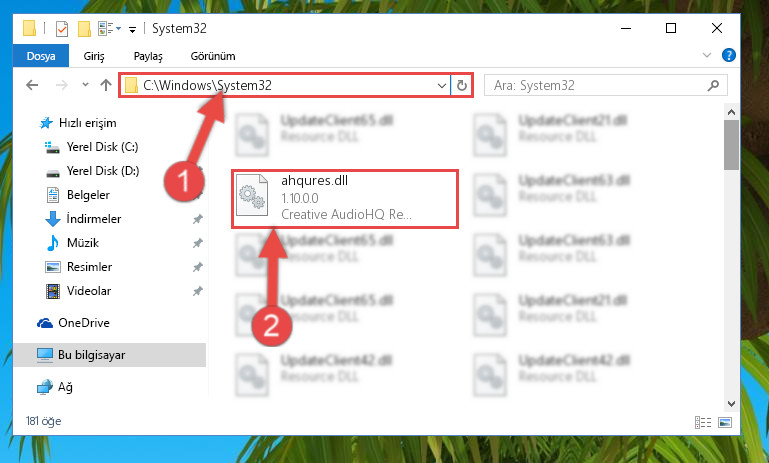Viewport: 769px width, 463px height.
Task: Click the new folder icon in the quick access toolbar
Action: pyautogui.click(x=84, y=29)
